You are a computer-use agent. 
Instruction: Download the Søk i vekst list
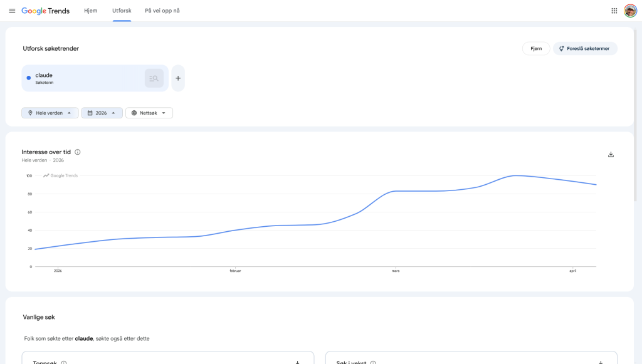pyautogui.click(x=601, y=362)
